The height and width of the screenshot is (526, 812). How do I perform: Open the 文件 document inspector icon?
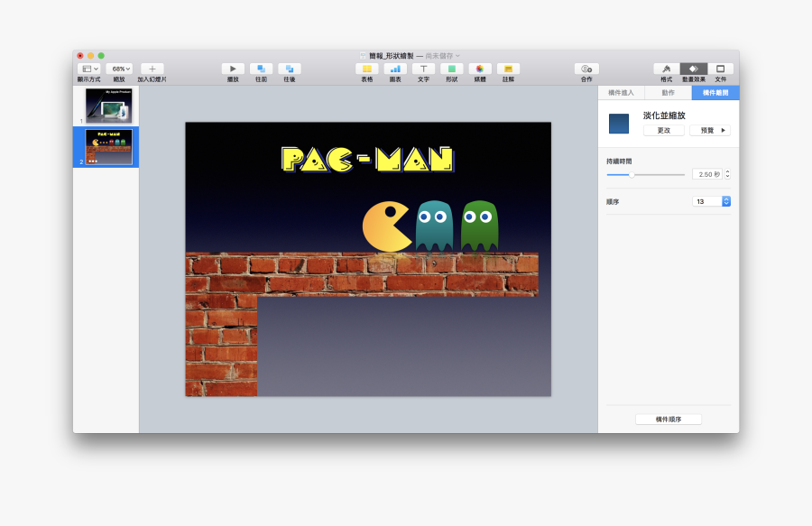click(720, 69)
